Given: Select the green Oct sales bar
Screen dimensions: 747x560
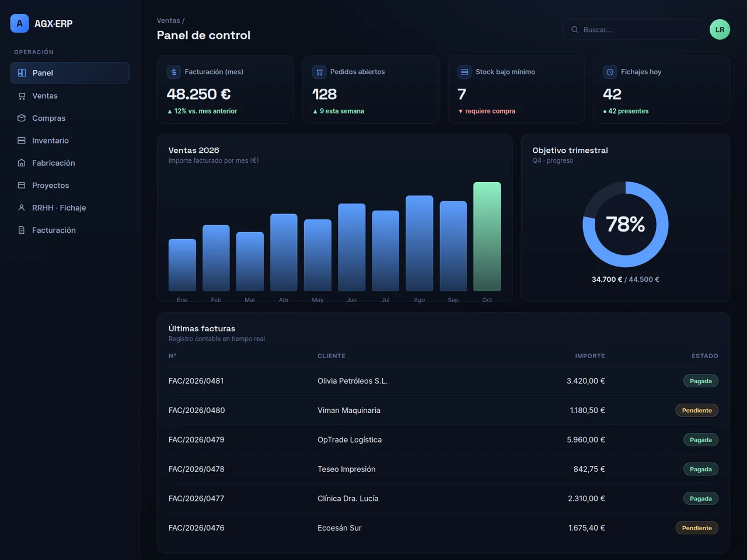Looking at the screenshot, I should coord(487,236).
